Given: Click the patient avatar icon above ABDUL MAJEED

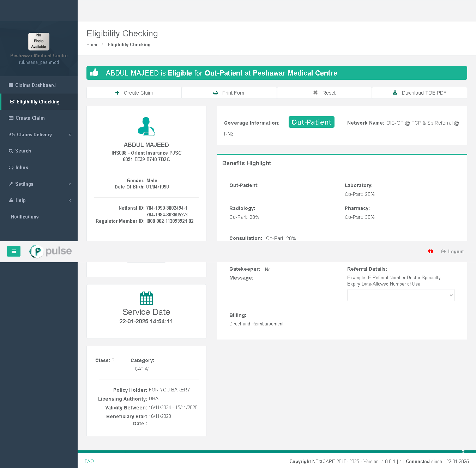Looking at the screenshot, I should click(x=146, y=126).
